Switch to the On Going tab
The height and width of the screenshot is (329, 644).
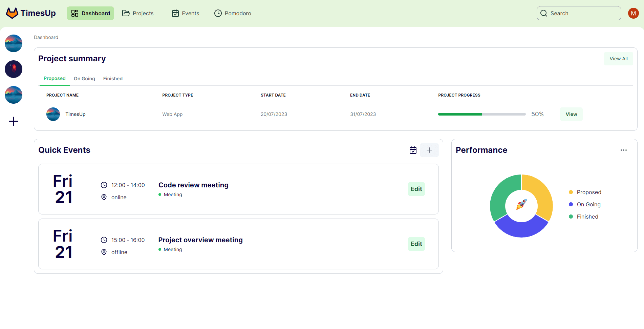84,78
